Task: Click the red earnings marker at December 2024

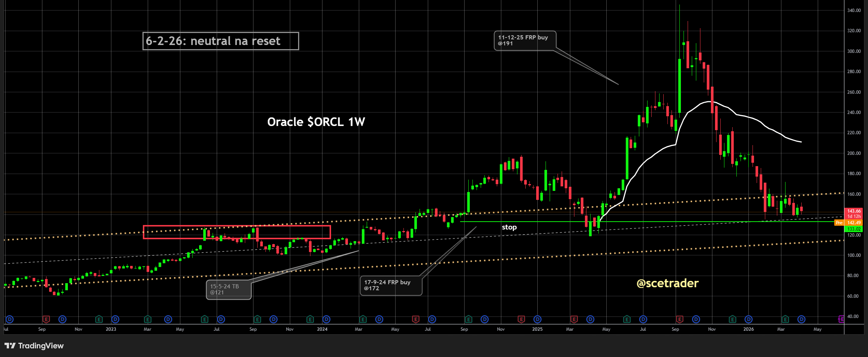Action: pos(521,319)
